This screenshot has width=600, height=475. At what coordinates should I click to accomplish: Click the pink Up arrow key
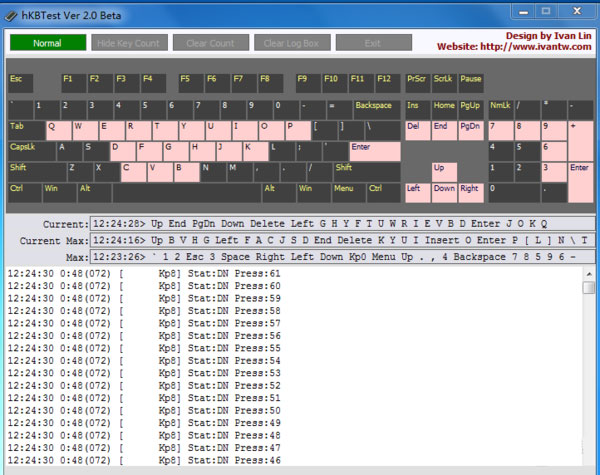(444, 171)
